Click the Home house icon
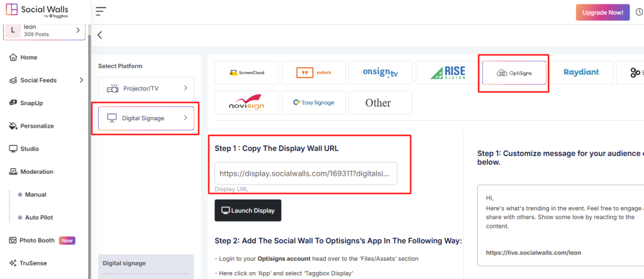The width and height of the screenshot is (644, 279). click(x=13, y=57)
